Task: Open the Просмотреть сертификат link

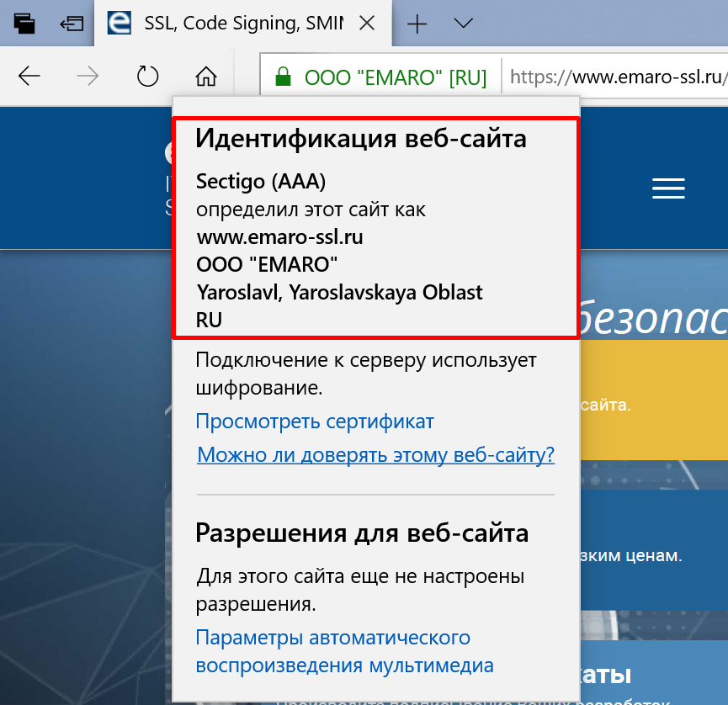Action: tap(315, 421)
